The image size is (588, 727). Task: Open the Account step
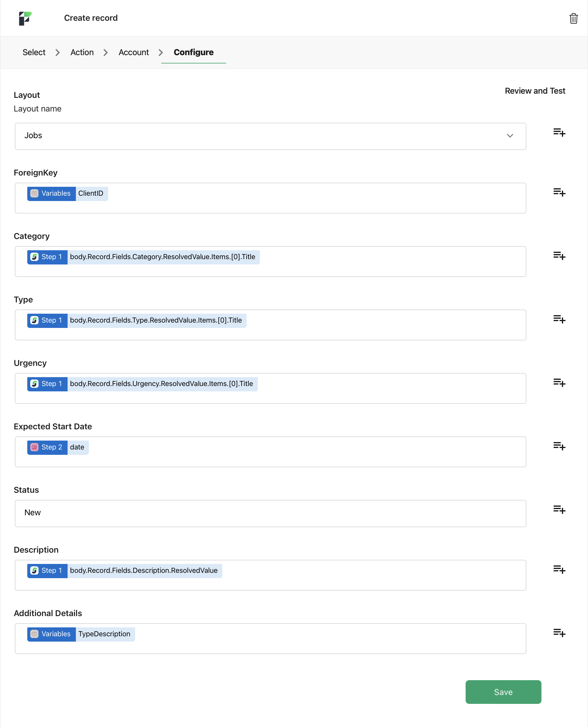pyautogui.click(x=133, y=52)
